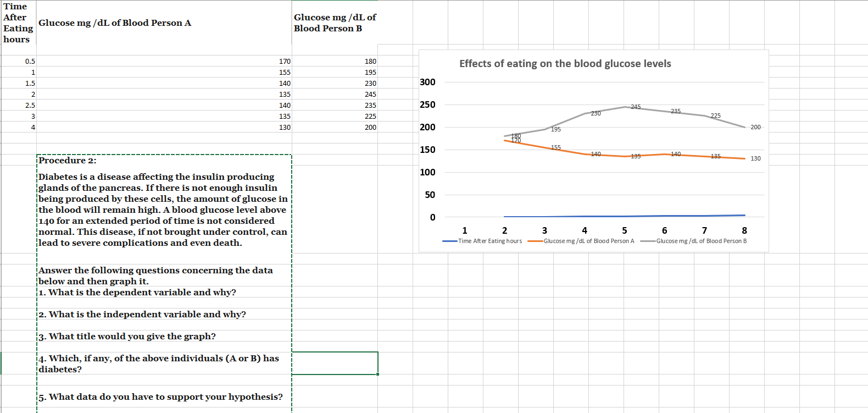Select Person B glucose cell 180
This screenshot has height=413, width=868.
click(335, 61)
